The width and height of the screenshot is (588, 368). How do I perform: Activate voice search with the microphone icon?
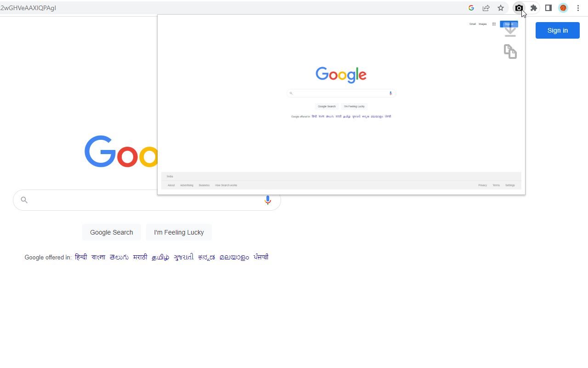click(x=268, y=200)
